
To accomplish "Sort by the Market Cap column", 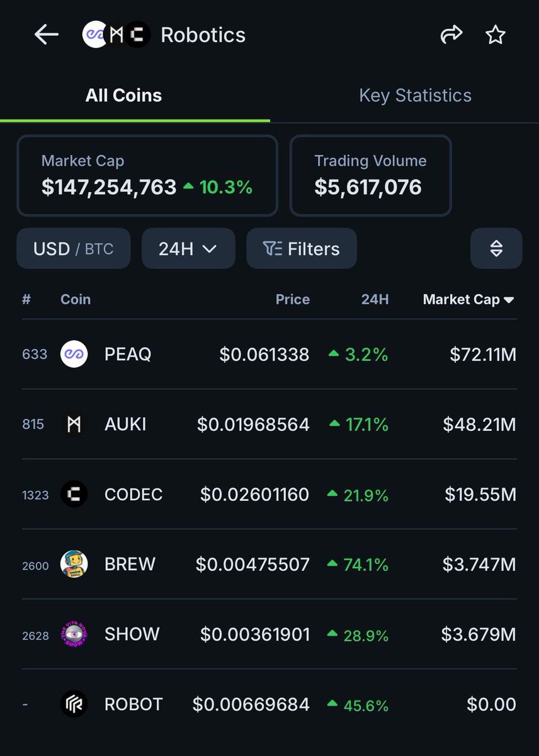I will [x=468, y=300].
